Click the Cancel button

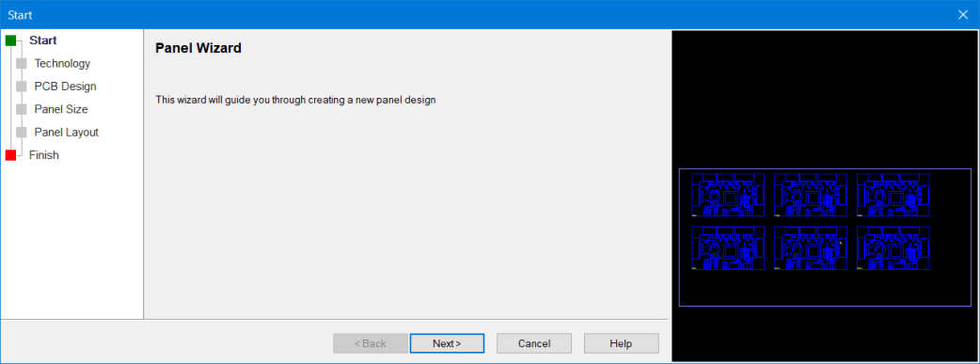[534, 343]
